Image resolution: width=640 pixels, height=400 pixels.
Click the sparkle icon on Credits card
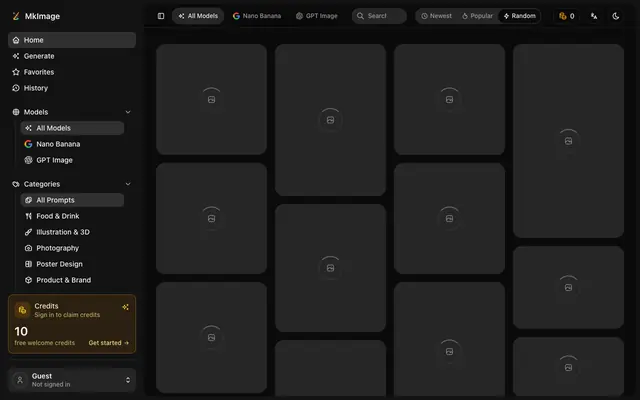coord(125,307)
